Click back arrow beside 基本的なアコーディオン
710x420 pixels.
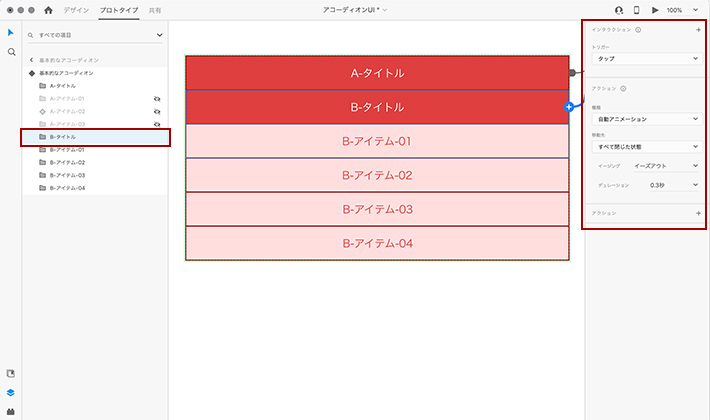tap(31, 60)
